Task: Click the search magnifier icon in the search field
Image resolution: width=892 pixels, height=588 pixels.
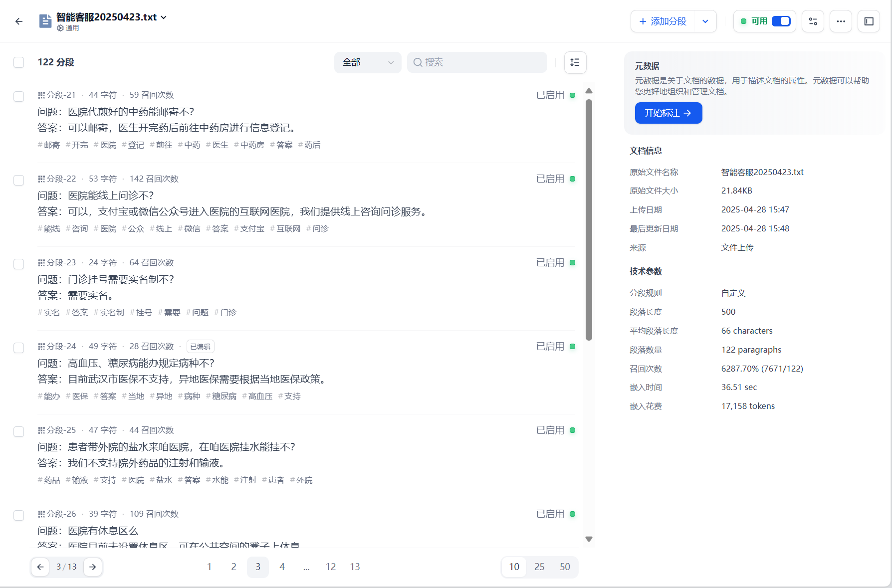Action: [x=418, y=62]
